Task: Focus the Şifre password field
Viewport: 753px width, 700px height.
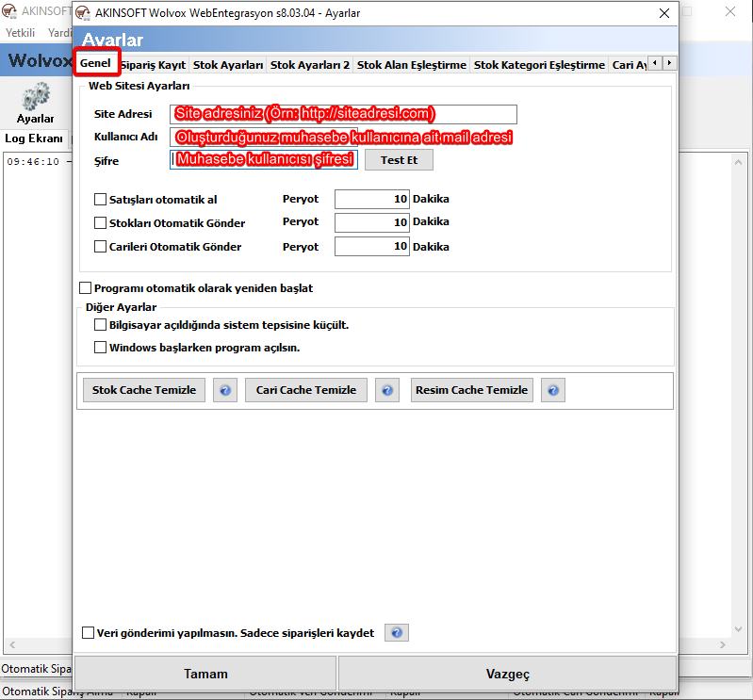Action: click(x=264, y=159)
